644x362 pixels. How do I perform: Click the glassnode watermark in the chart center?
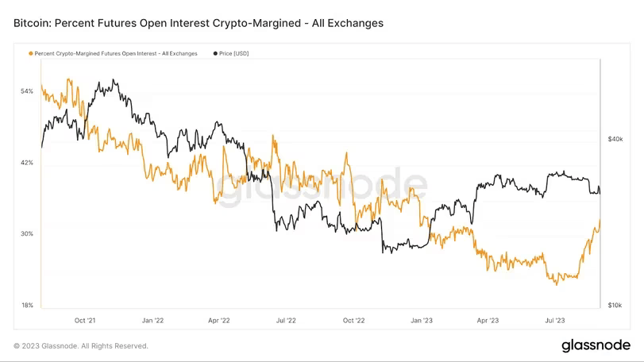click(x=322, y=187)
